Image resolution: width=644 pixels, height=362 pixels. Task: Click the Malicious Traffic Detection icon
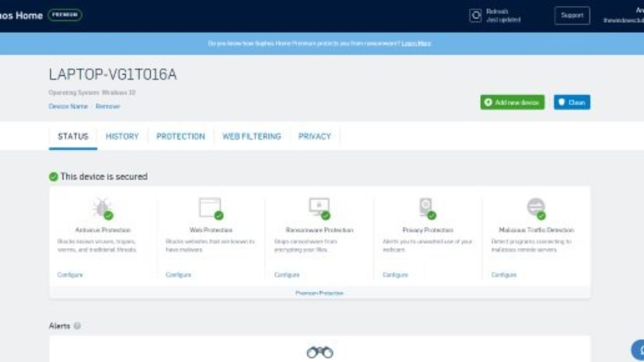pyautogui.click(x=536, y=208)
